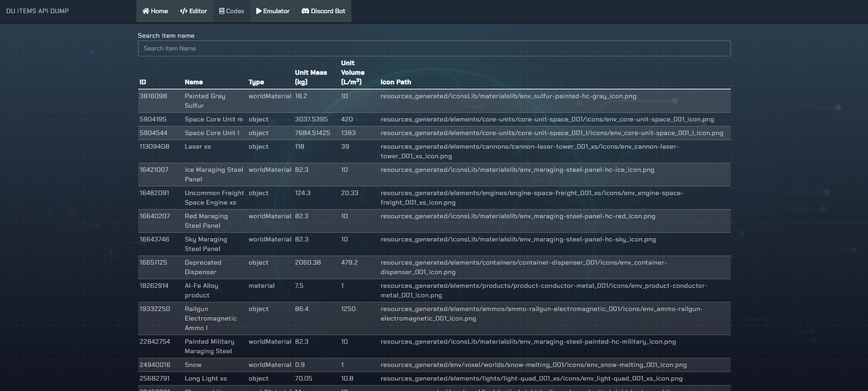Click ID 5904195
Screen dimensions: 868x391
coord(153,119)
